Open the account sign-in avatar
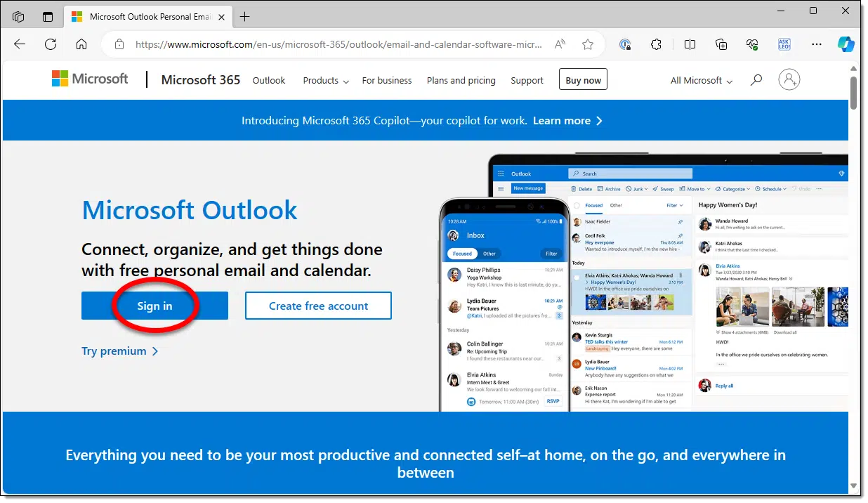 pyautogui.click(x=789, y=79)
